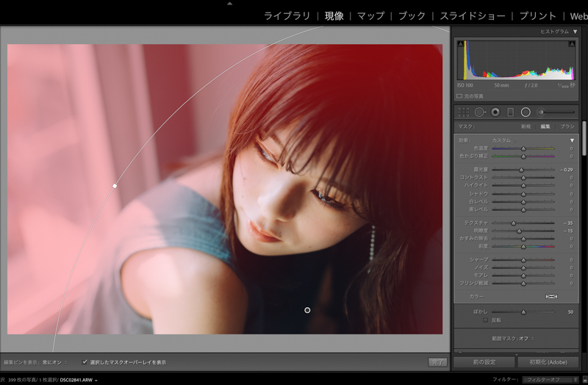The height and width of the screenshot is (385, 588).
Task: Click the 前の設定 button
Action: tap(484, 362)
